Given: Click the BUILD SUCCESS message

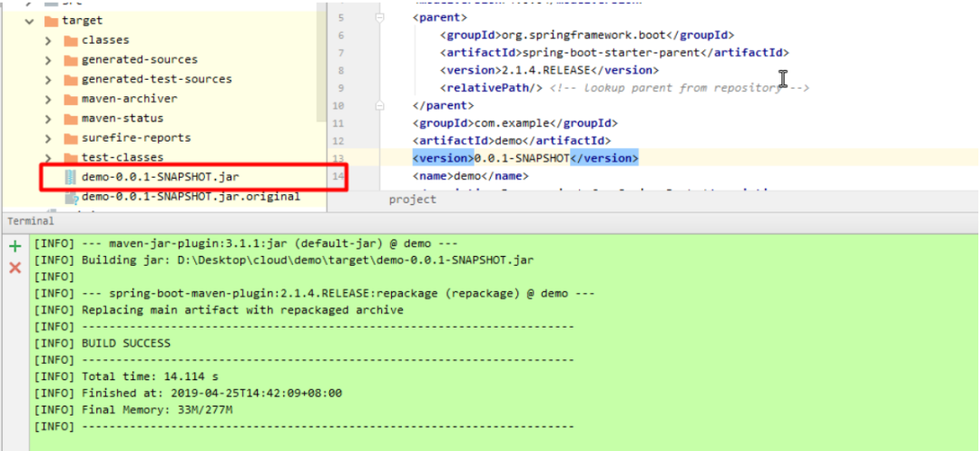Looking at the screenshot, I should [x=125, y=344].
